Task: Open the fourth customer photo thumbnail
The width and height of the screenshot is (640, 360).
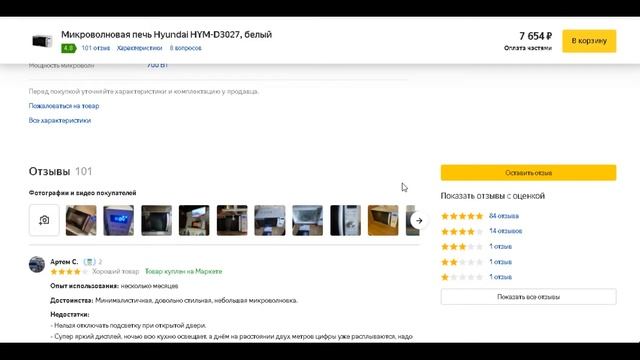Action: coord(194,220)
